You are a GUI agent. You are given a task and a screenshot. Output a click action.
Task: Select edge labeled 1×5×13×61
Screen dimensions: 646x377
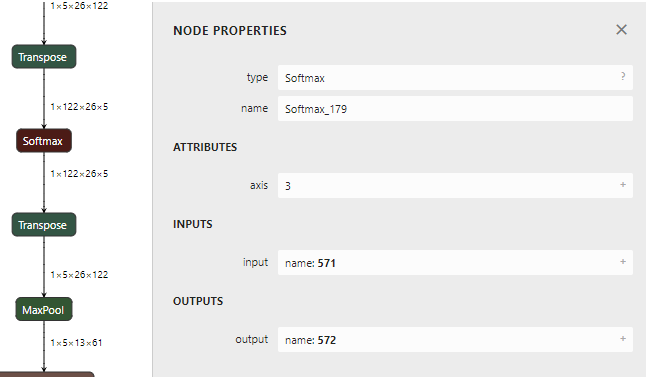(x=76, y=343)
